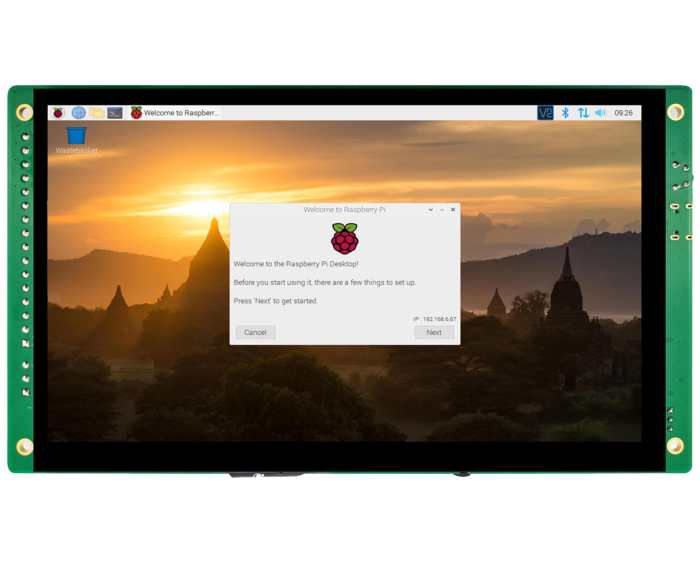The width and height of the screenshot is (700, 562).
Task: Launch the web browser globe icon
Action: (78, 113)
